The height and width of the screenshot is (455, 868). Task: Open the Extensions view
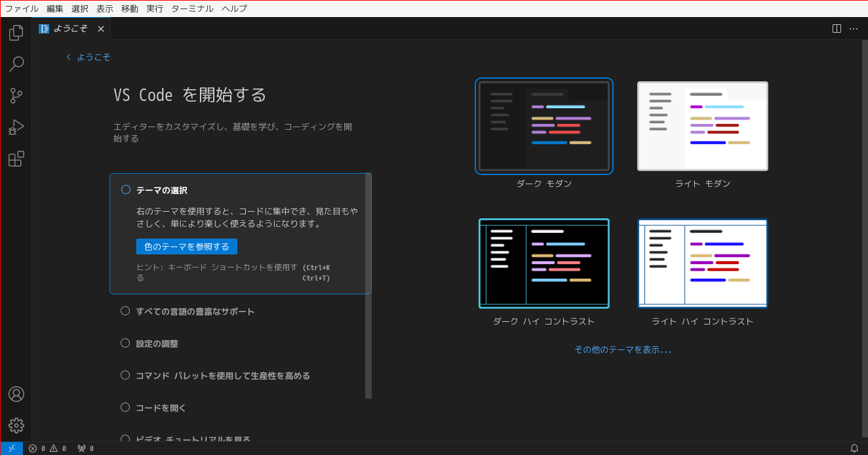pos(16,159)
